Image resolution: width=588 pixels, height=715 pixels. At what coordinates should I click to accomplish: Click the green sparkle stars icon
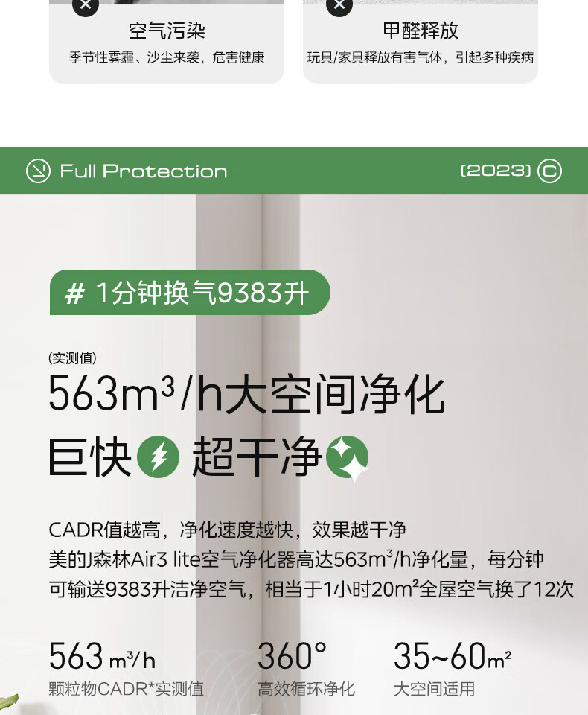click(348, 458)
